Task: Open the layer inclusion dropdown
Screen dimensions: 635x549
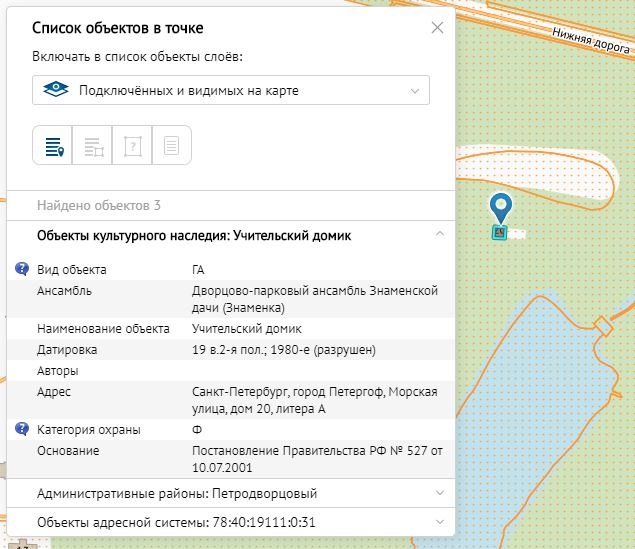Action: pyautogui.click(x=231, y=91)
